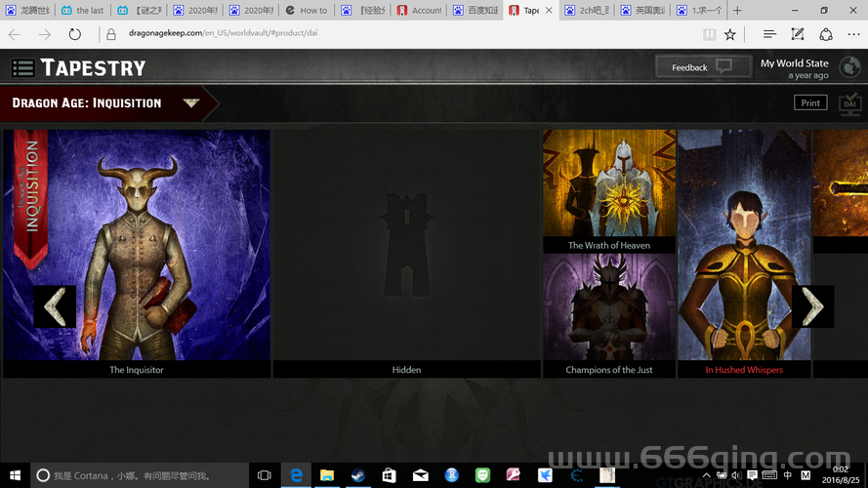Open action center notifications icon

[752, 475]
